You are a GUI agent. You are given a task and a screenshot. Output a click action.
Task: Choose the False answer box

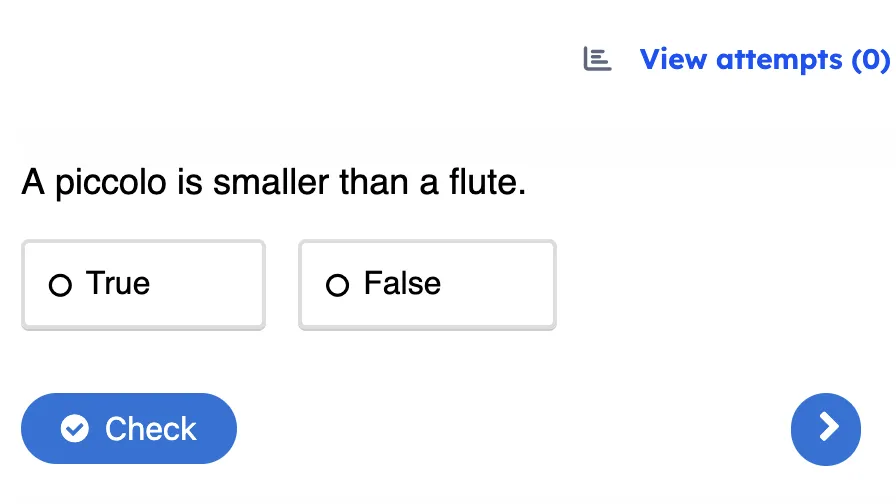pos(427,284)
